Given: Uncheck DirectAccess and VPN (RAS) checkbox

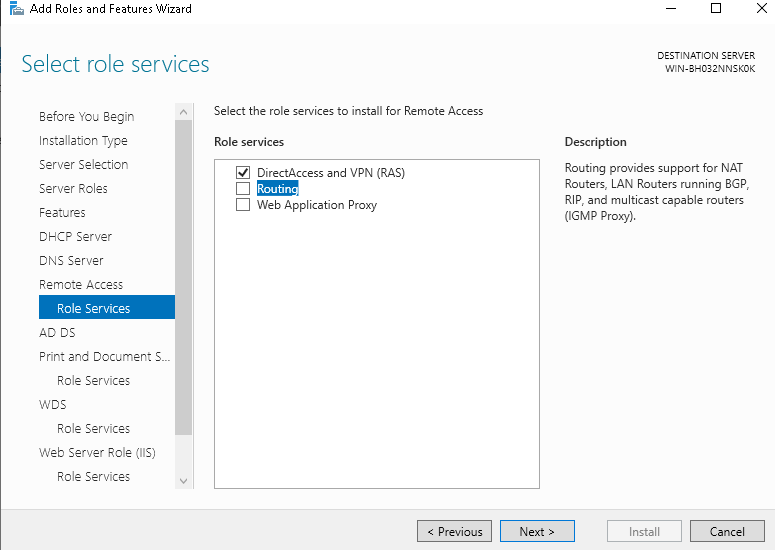Looking at the screenshot, I should [x=243, y=173].
